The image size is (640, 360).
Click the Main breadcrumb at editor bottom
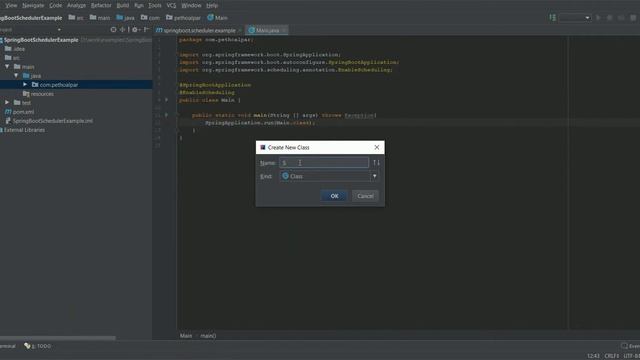click(x=186, y=336)
